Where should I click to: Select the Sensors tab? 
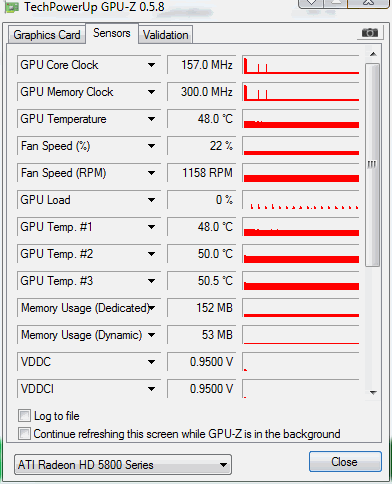[112, 33]
